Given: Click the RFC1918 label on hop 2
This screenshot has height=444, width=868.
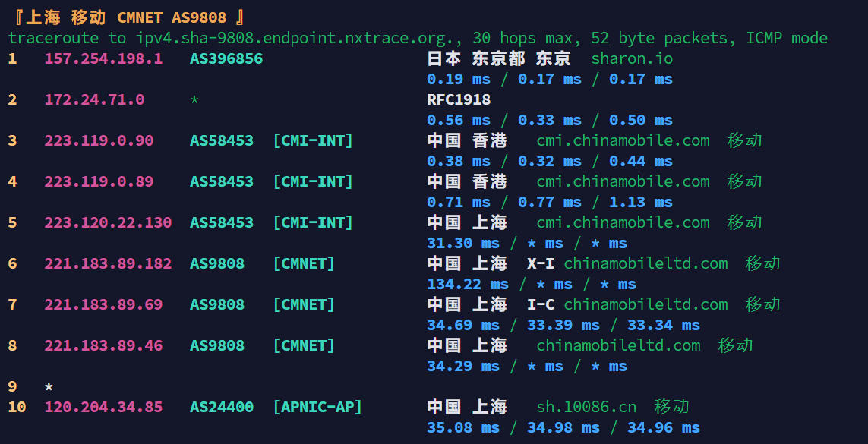Looking at the screenshot, I should [459, 99].
